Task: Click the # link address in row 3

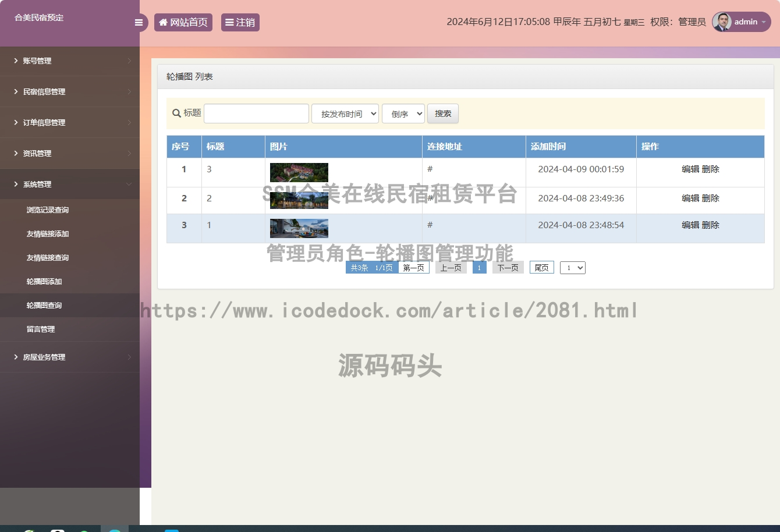Action: pyautogui.click(x=430, y=225)
